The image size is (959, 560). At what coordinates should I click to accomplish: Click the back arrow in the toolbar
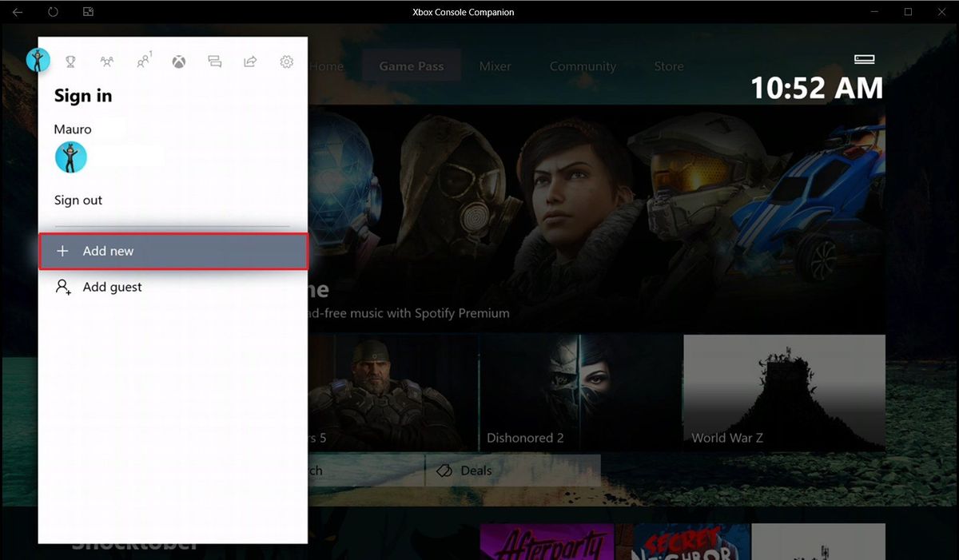(17, 12)
